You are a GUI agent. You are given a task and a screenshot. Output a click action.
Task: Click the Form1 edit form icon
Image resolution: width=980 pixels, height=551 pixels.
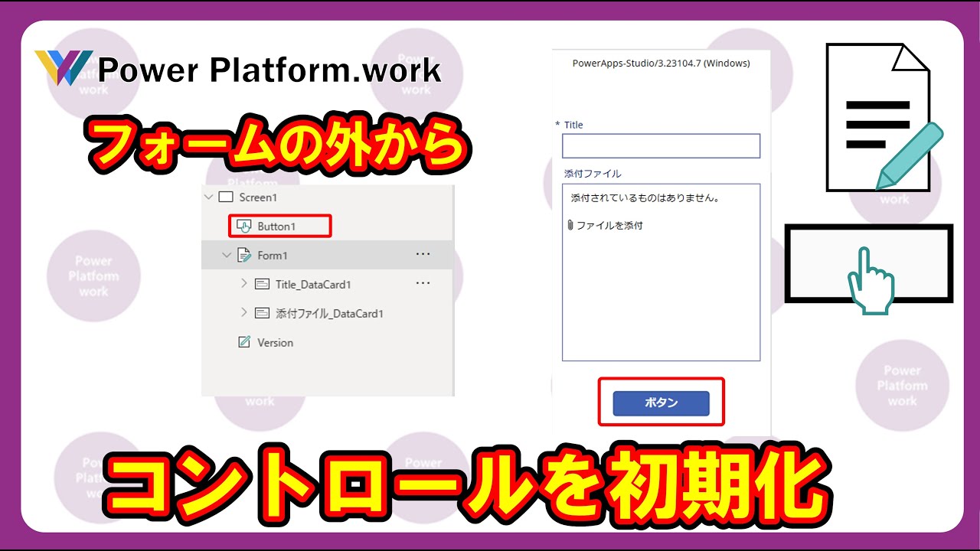tap(243, 256)
